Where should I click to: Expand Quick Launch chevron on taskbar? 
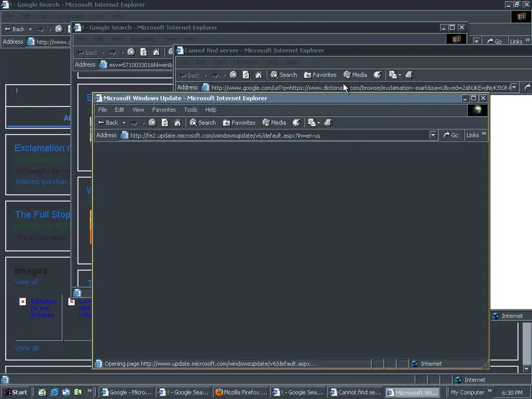(89, 391)
